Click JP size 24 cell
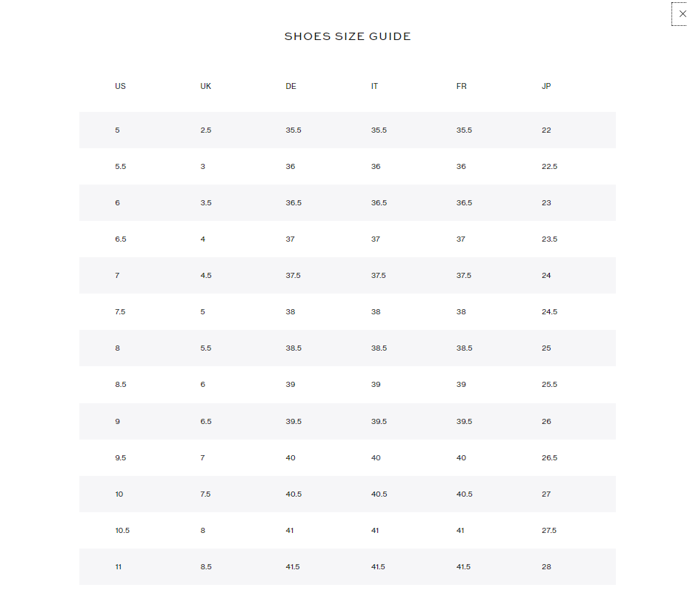 546,276
